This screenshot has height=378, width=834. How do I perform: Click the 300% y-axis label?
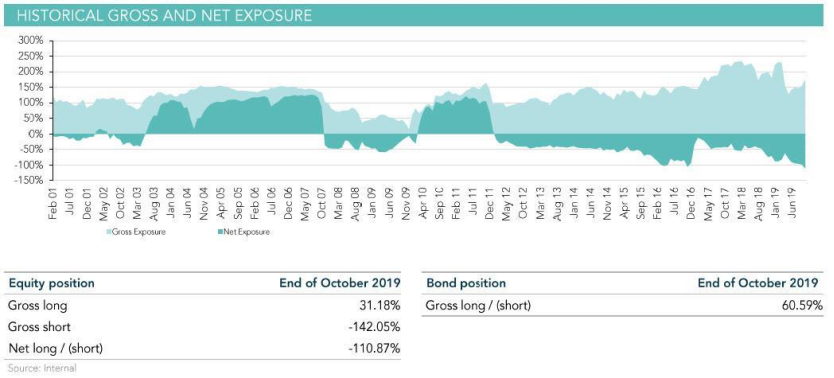[x=32, y=41]
